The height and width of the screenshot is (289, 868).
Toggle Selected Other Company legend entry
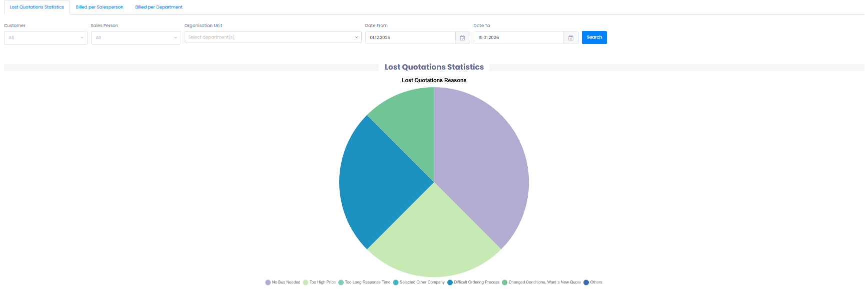tap(419, 282)
